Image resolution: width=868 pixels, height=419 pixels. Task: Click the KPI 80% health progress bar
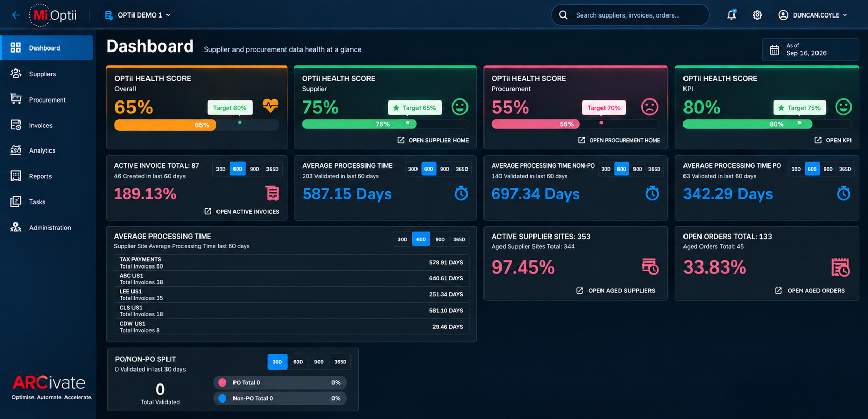767,124
